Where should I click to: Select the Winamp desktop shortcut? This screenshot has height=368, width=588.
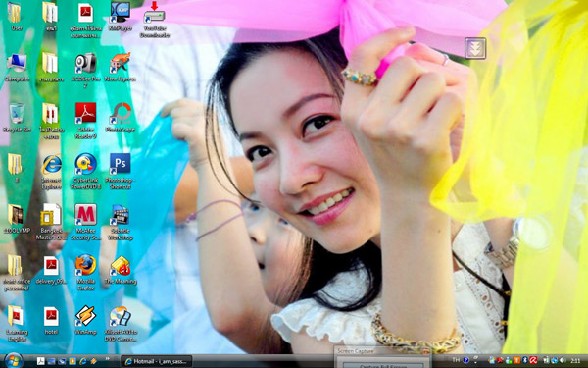[85, 320]
